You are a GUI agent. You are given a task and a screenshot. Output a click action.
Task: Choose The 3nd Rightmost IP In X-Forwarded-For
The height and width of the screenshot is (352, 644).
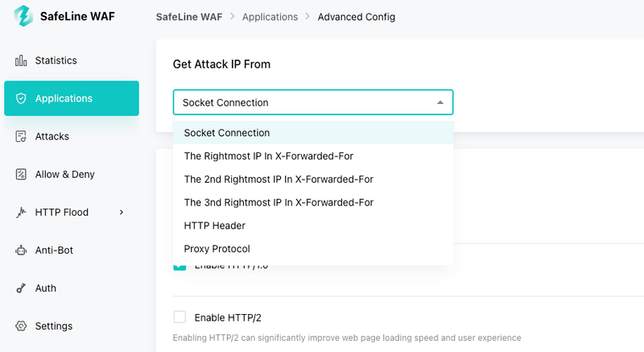coord(313,202)
